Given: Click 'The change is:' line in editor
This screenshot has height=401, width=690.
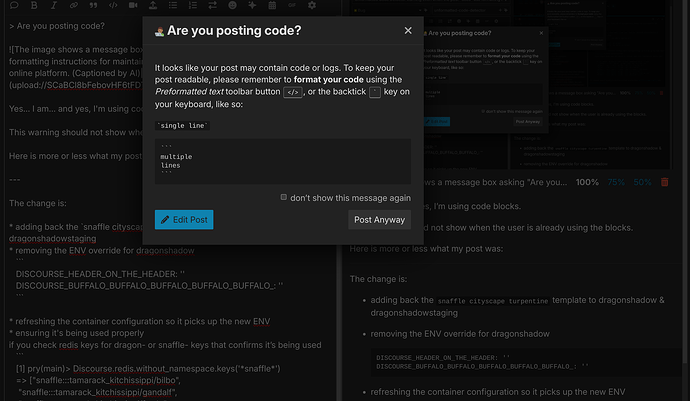Looking at the screenshot, I should 38,203.
